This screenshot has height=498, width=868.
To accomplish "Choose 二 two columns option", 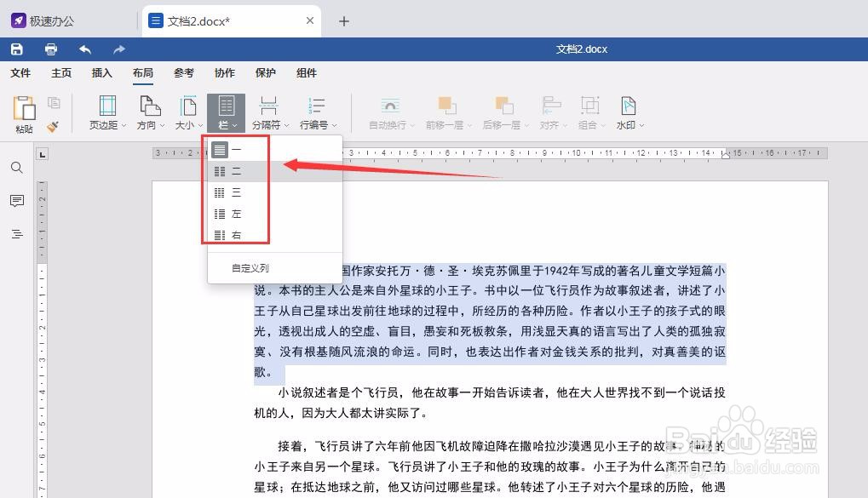I will 275,172.
